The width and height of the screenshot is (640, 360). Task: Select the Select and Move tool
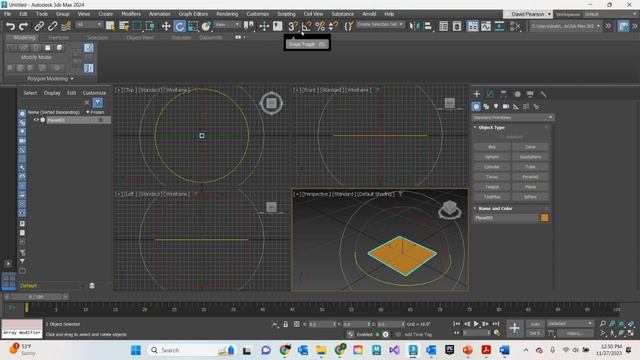(x=166, y=26)
